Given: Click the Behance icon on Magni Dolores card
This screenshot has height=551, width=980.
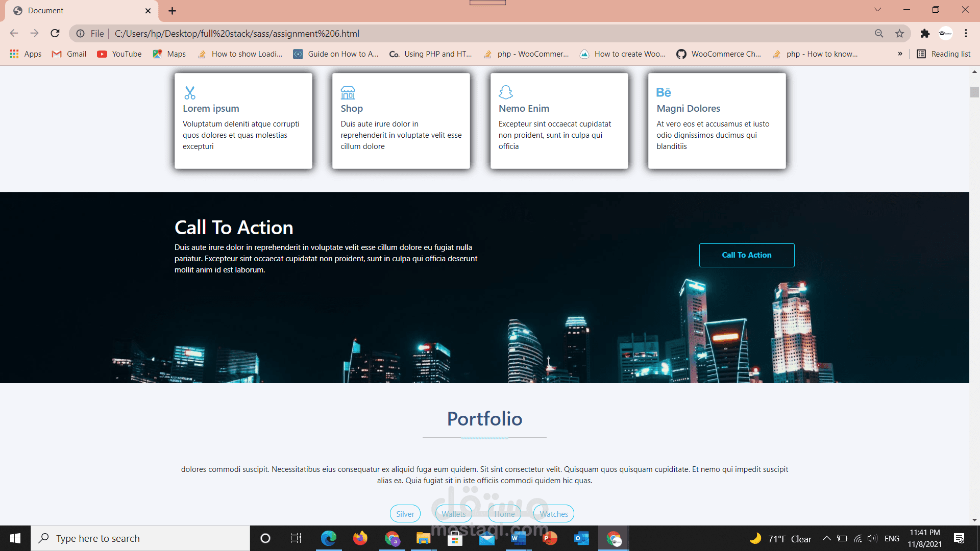Looking at the screenshot, I should (664, 92).
